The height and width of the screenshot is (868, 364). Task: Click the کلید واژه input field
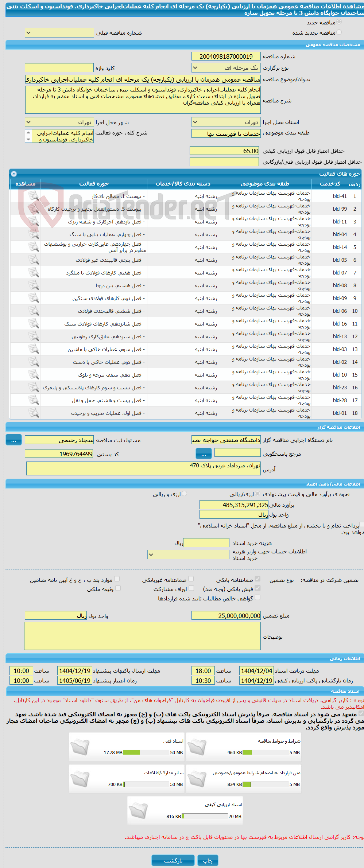[x=59, y=68]
